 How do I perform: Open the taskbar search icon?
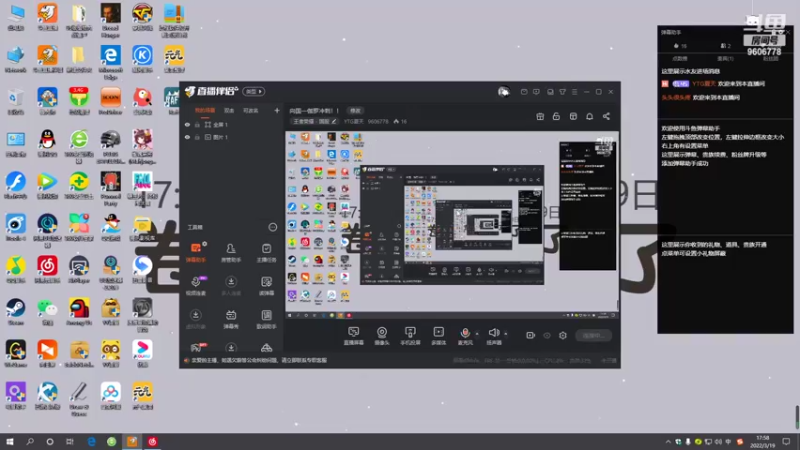click(30, 441)
